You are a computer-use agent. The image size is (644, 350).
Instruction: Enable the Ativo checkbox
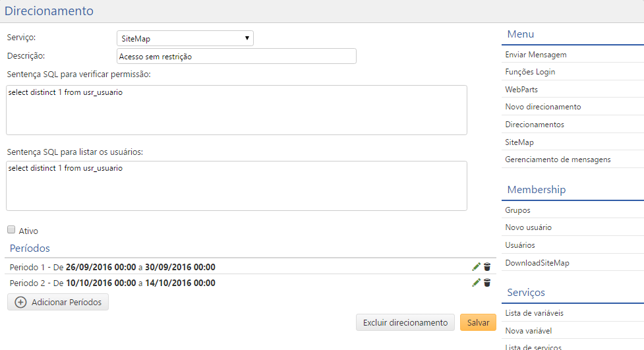point(11,230)
